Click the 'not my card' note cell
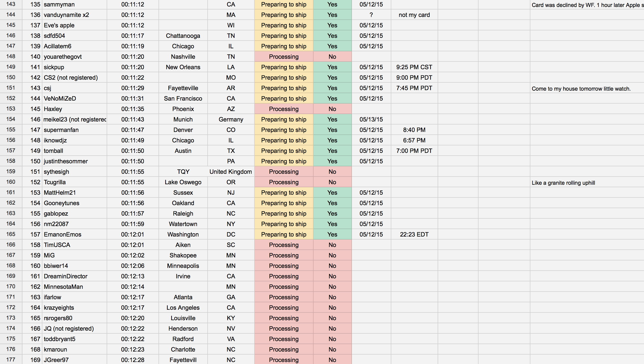 414,15
